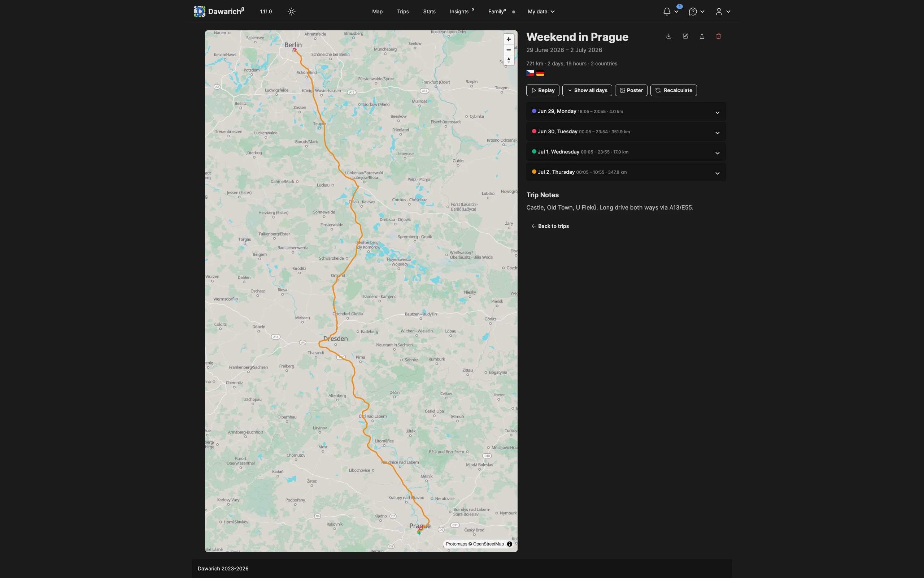Expand the Jun 29, Monday row

coord(626,112)
